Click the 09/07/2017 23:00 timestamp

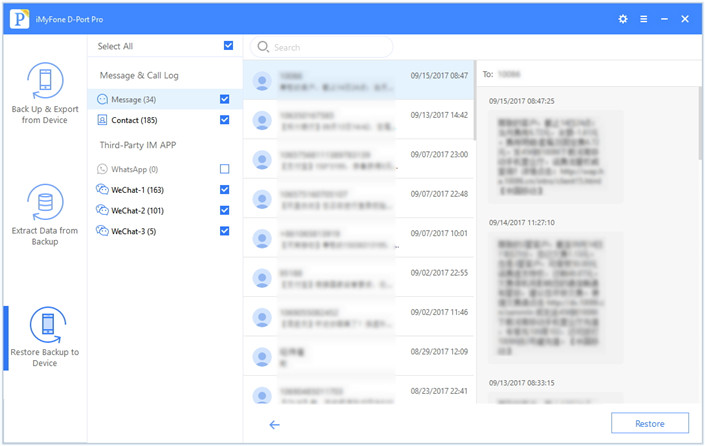(x=439, y=154)
